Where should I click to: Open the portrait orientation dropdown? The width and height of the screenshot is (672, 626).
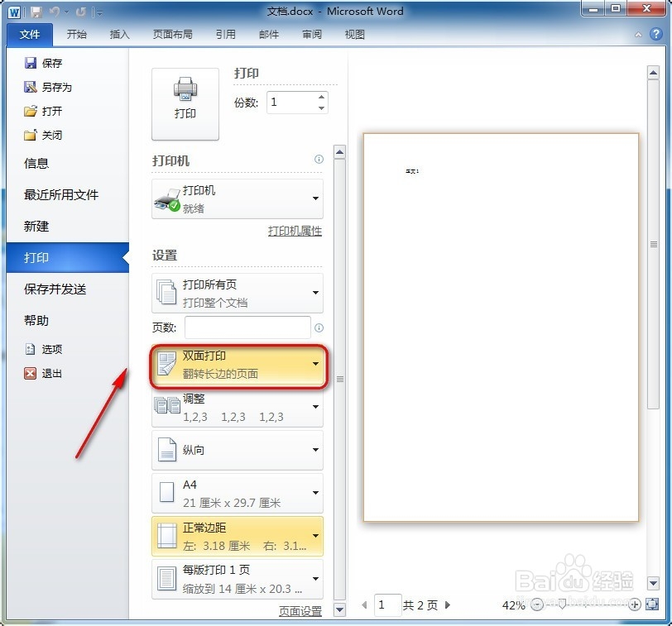(x=237, y=450)
